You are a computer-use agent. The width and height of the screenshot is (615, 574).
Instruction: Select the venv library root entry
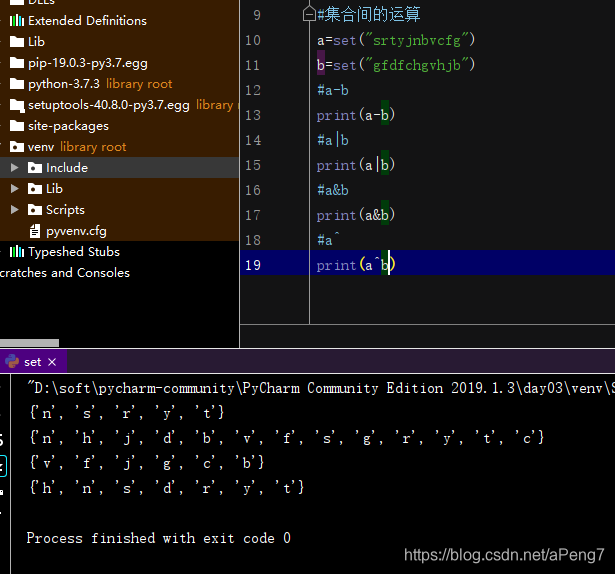point(77,147)
